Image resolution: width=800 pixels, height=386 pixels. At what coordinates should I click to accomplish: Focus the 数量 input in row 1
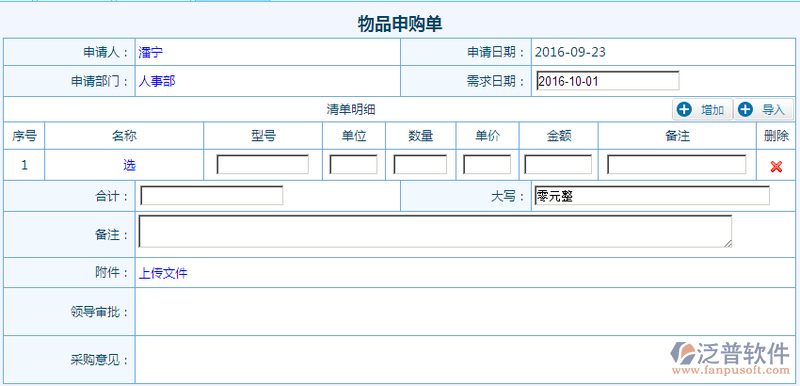(420, 165)
